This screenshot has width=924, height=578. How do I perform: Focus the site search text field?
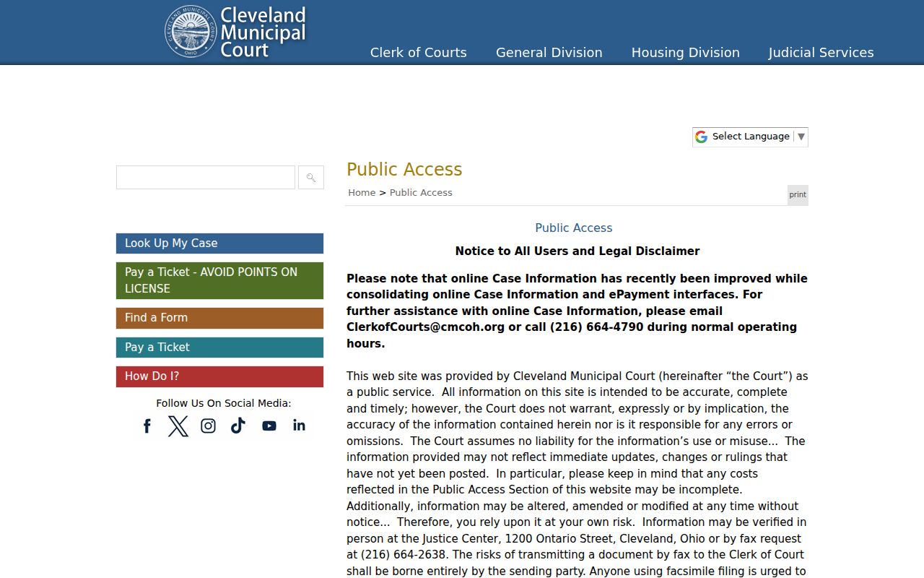click(206, 178)
